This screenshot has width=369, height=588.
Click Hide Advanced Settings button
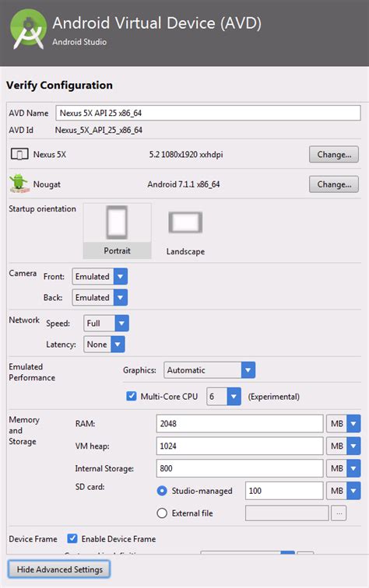[59, 569]
